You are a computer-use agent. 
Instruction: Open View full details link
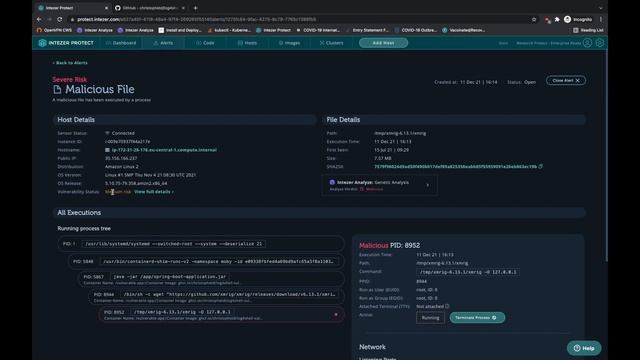[154, 191]
